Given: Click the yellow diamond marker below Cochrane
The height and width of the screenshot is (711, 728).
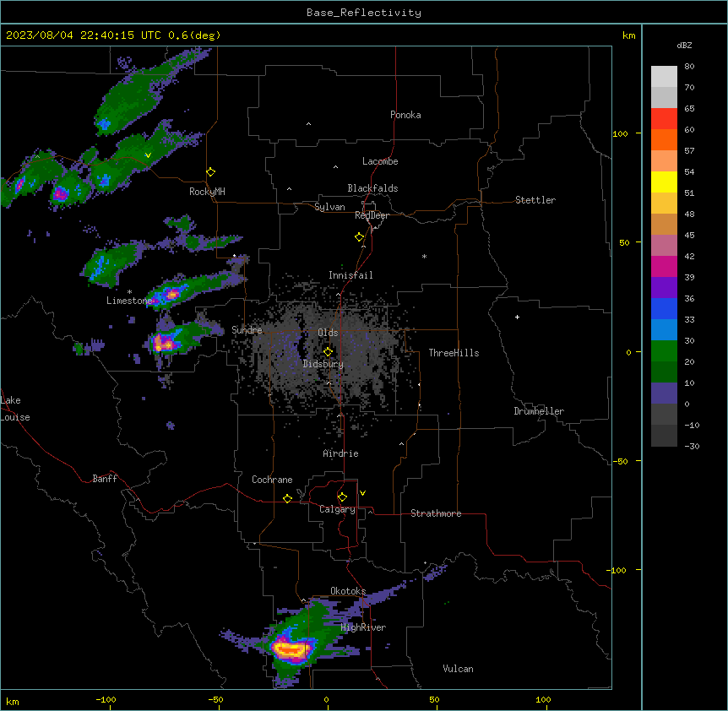Looking at the screenshot, I should 287,498.
